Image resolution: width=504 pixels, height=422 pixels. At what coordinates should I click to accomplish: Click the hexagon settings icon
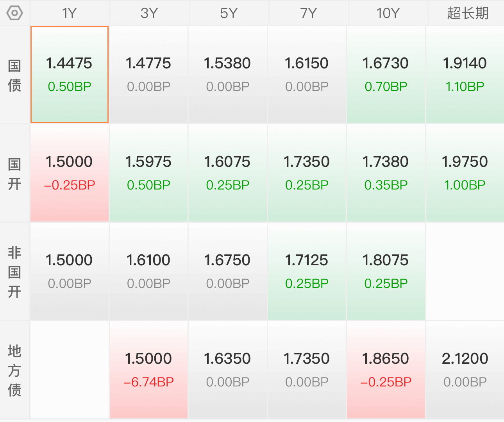(x=15, y=13)
